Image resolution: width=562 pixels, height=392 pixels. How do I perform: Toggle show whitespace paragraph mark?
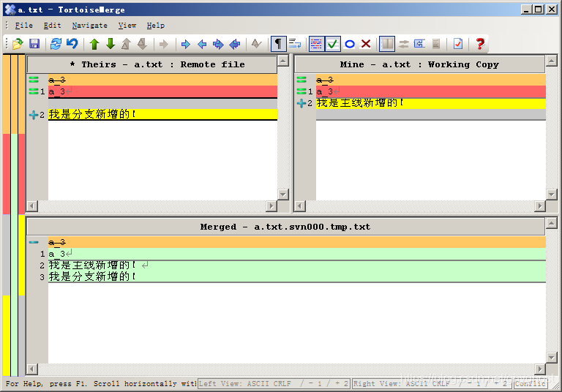(279, 44)
